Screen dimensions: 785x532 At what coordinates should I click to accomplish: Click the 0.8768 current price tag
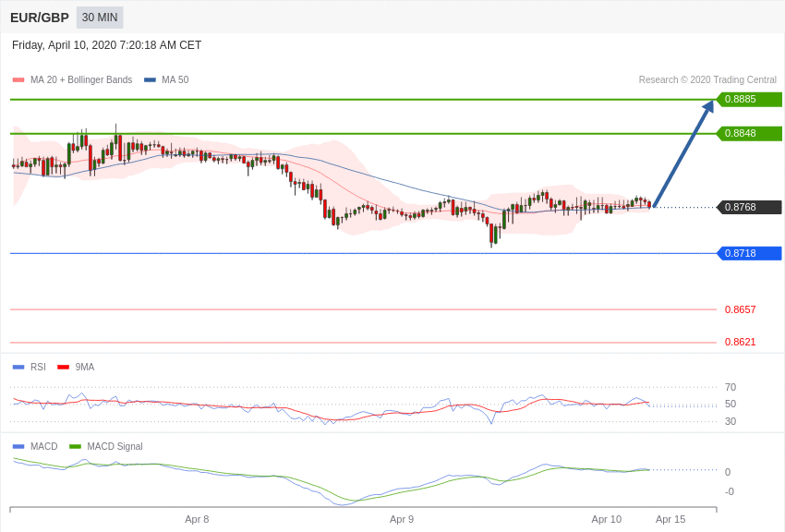[x=750, y=207]
